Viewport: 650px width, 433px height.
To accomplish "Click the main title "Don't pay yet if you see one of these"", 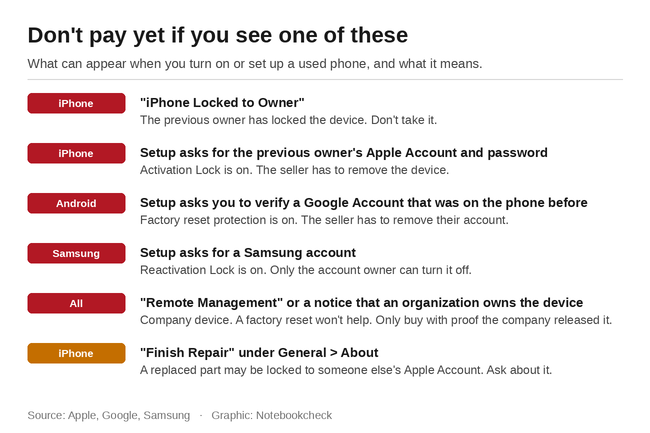I will [218, 35].
